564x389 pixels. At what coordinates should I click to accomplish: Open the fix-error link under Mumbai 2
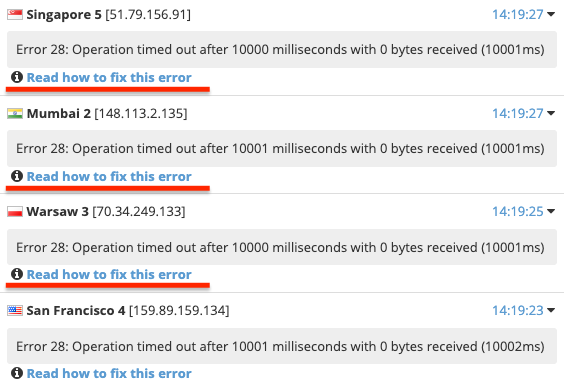(x=109, y=176)
